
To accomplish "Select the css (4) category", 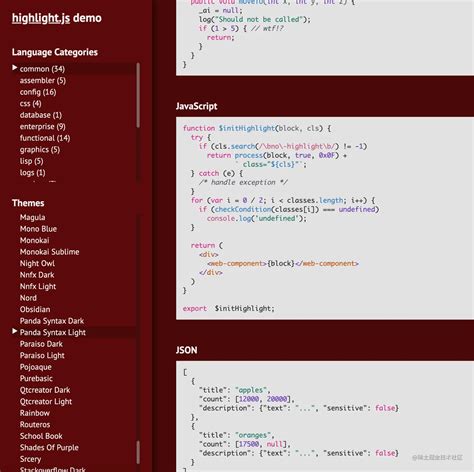I will click(30, 103).
